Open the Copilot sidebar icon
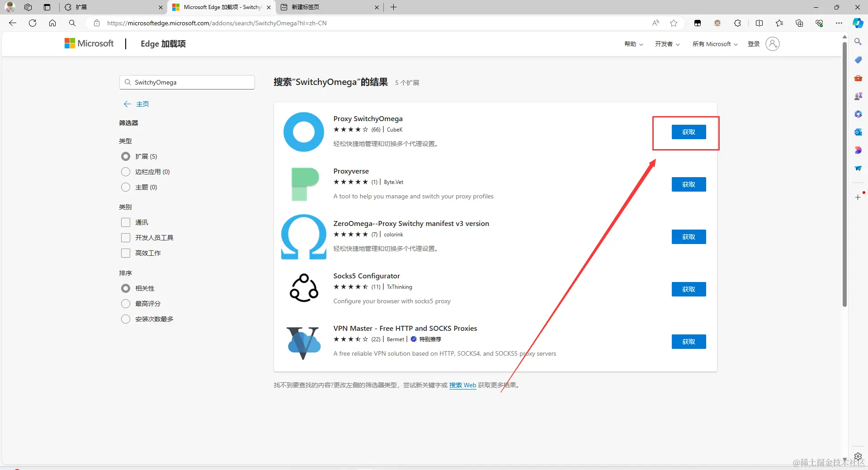Viewport: 868px width, 470px height. pos(858,23)
